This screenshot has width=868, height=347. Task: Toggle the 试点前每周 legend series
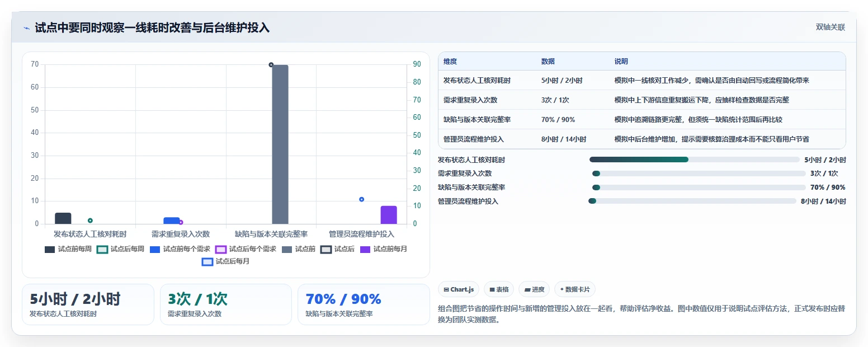(68, 249)
